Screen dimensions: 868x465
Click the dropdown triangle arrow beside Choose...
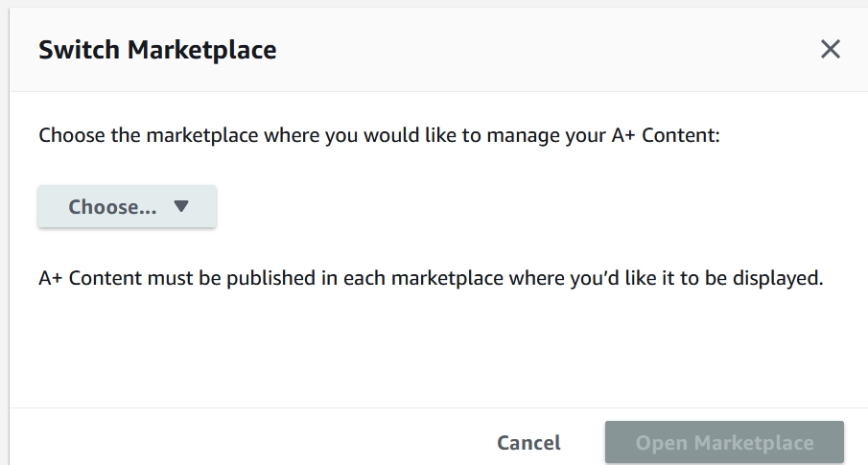pyautogui.click(x=182, y=207)
